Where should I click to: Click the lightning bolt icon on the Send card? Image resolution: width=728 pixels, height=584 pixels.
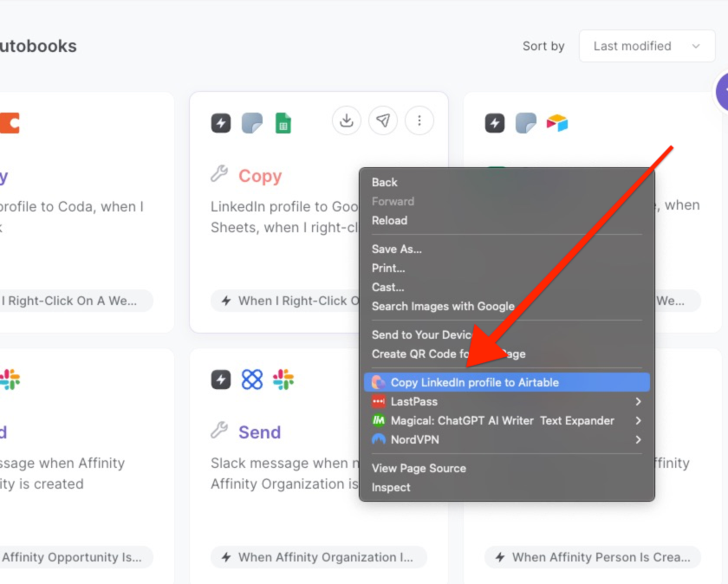point(219,379)
